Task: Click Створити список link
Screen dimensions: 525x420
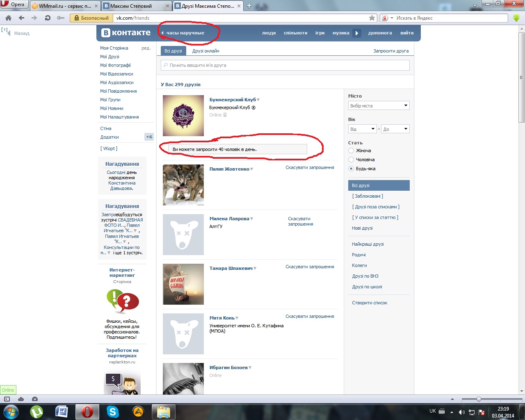Action: [370, 303]
